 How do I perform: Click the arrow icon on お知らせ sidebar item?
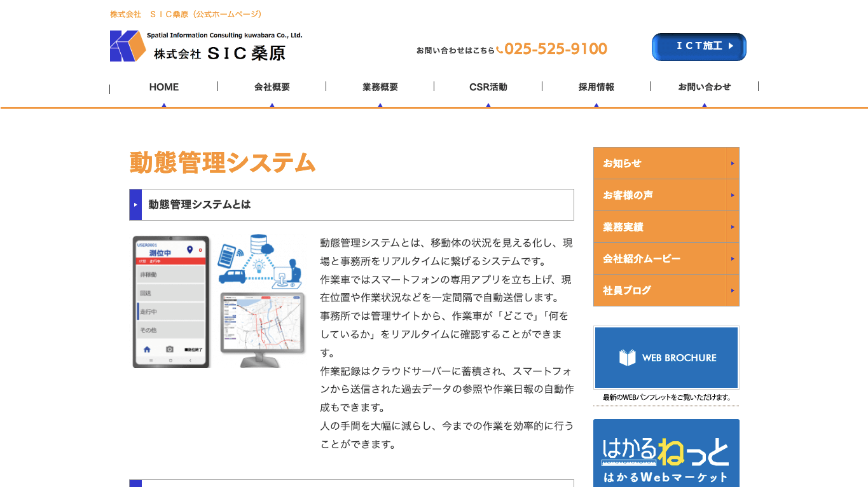pos(733,163)
